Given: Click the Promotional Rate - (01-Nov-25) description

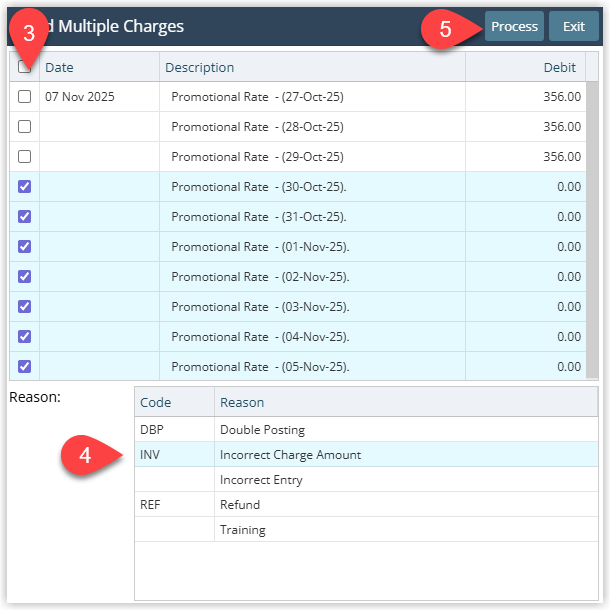Looking at the screenshot, I should [260, 246].
